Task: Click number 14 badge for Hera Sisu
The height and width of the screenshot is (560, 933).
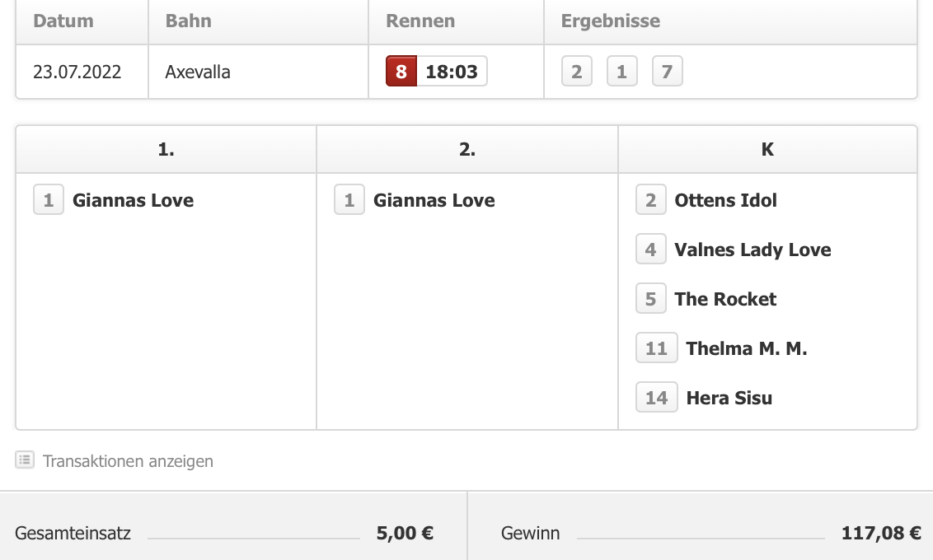Action: pyautogui.click(x=656, y=397)
